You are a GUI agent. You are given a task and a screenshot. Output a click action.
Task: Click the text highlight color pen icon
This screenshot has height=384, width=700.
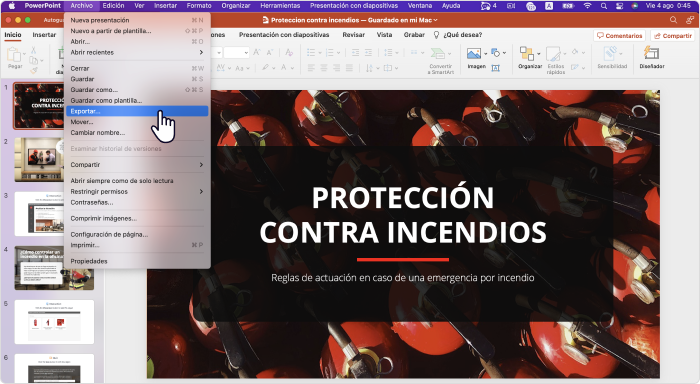(266, 67)
